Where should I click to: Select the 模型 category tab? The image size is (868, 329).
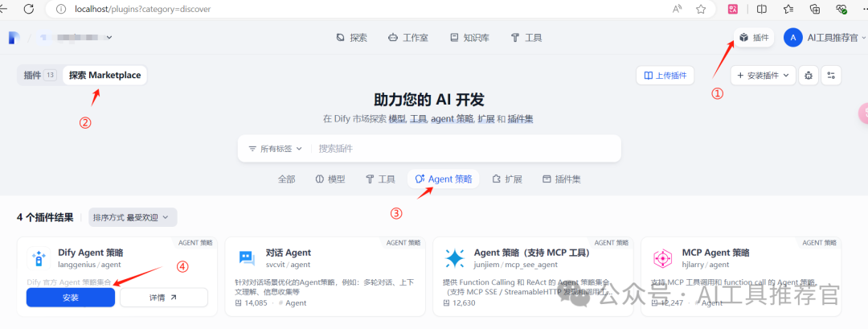coord(330,179)
